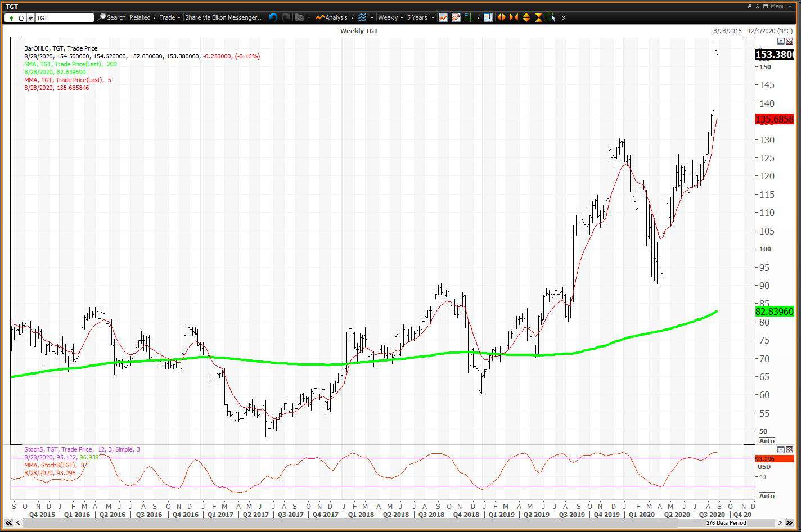
Task: Open the Menu dropdown at top right
Action: point(781,6)
